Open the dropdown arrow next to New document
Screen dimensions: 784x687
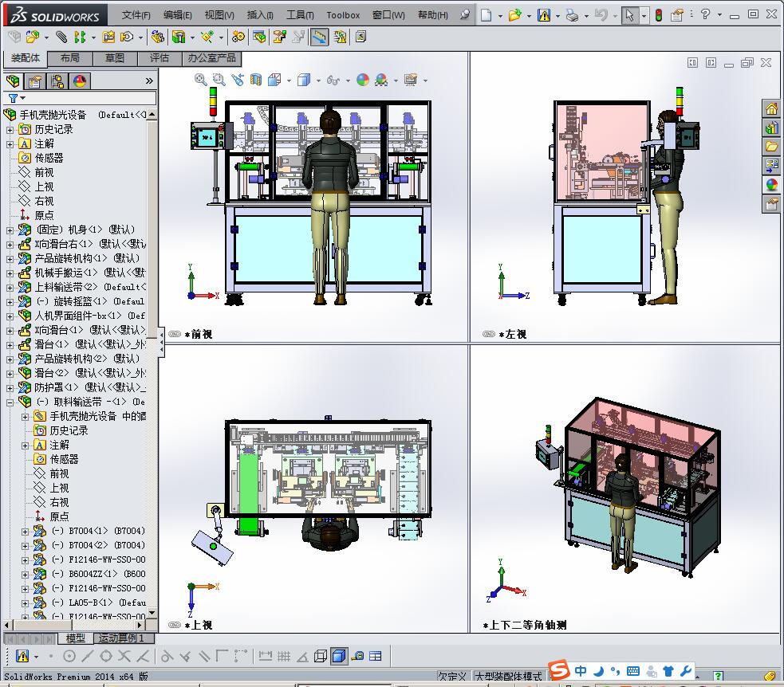pyautogui.click(x=500, y=15)
